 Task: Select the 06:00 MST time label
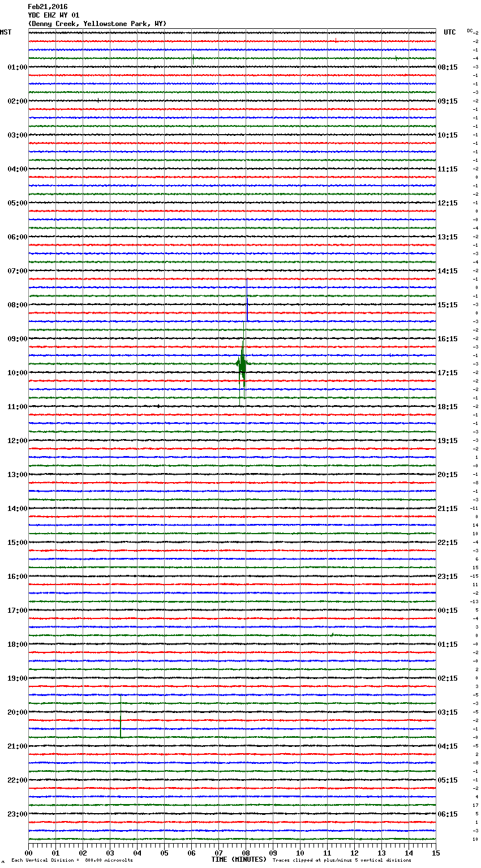pos(18,237)
